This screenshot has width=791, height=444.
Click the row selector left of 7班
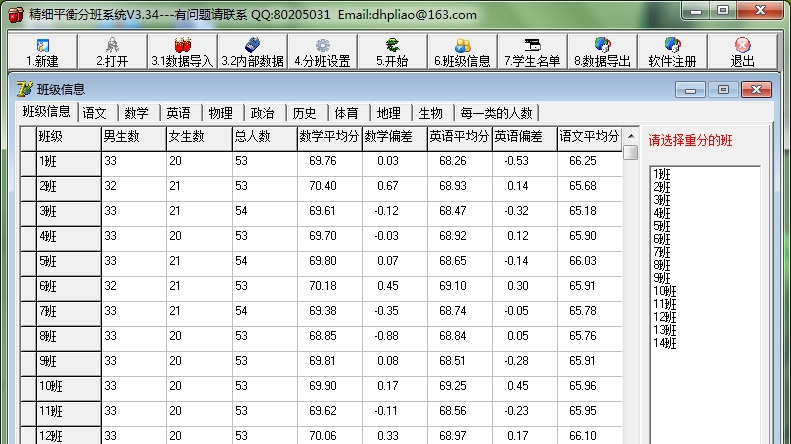point(29,314)
